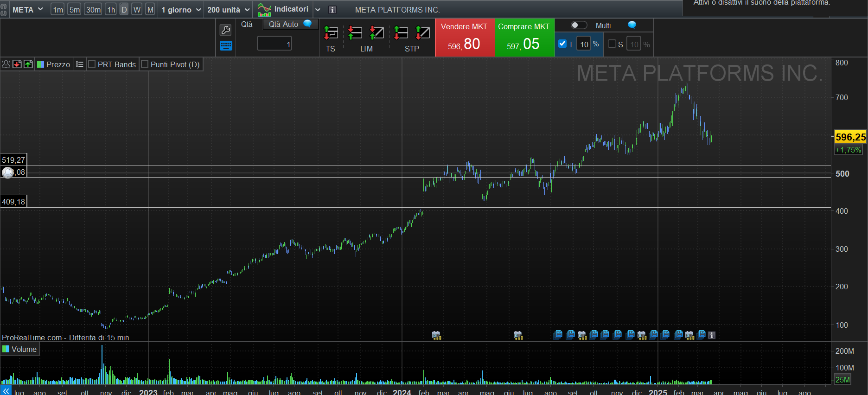Open the last blue news document marker
Screen dimensions: 868x395
[701, 334]
